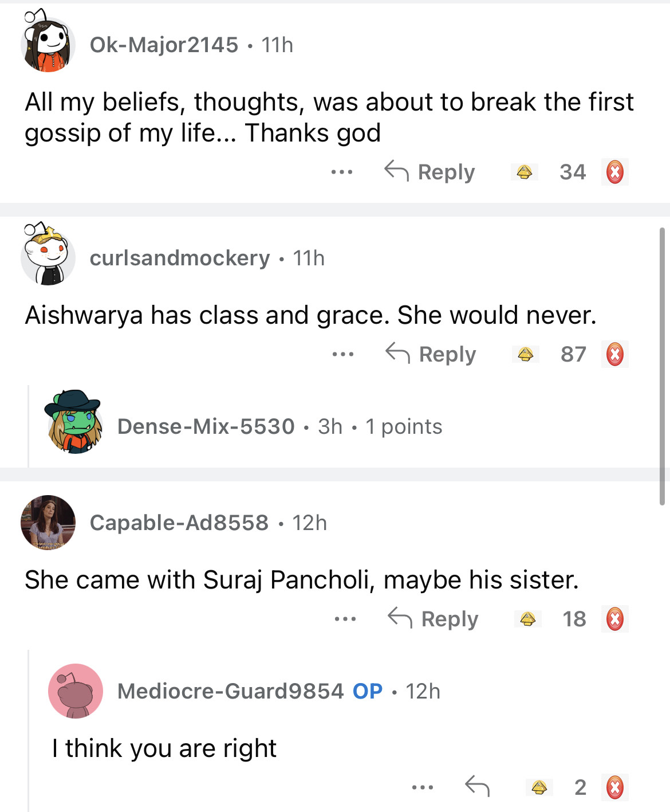Open more options on curlsandmockery's comment
Image resolution: width=670 pixels, height=812 pixels.
pos(343,354)
